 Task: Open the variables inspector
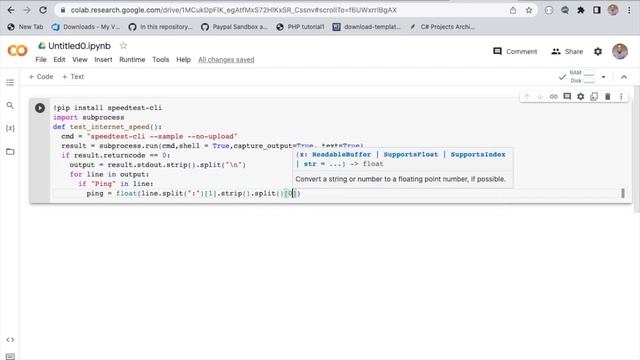[x=10, y=128]
